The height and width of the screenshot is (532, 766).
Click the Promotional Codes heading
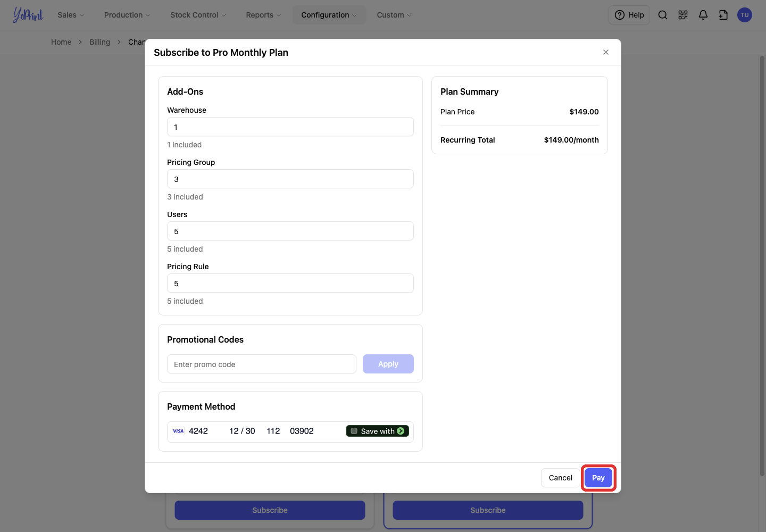tap(205, 339)
